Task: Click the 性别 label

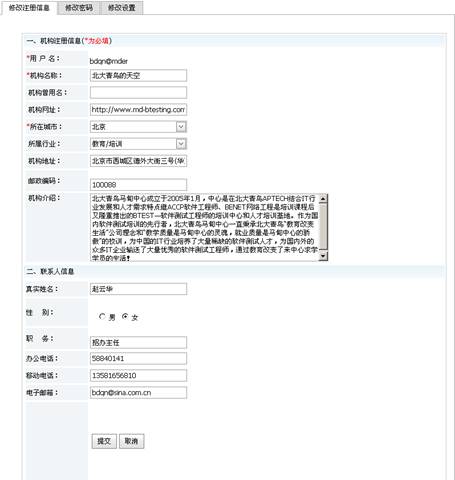Action: click(40, 312)
